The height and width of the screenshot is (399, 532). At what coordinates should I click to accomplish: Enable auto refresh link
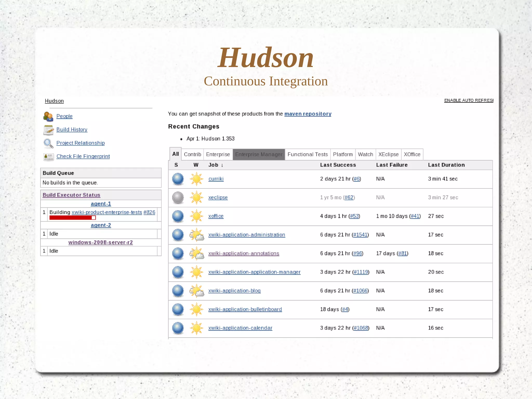(x=469, y=100)
